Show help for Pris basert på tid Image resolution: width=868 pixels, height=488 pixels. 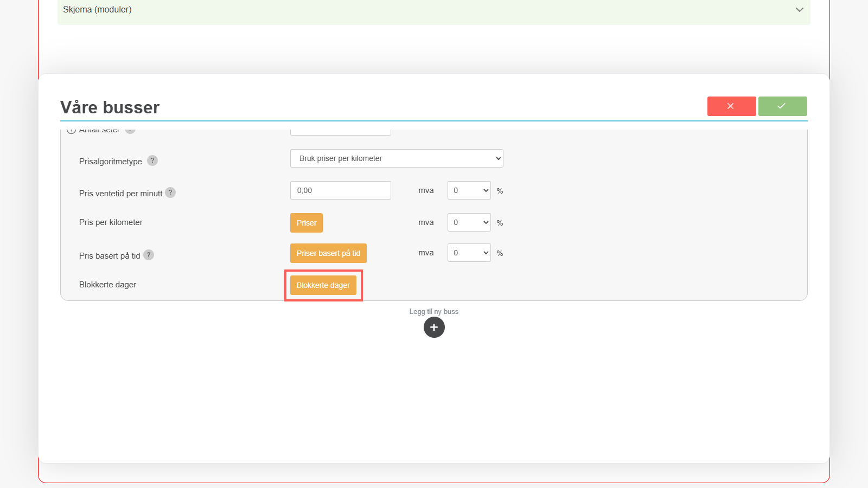[149, 255]
